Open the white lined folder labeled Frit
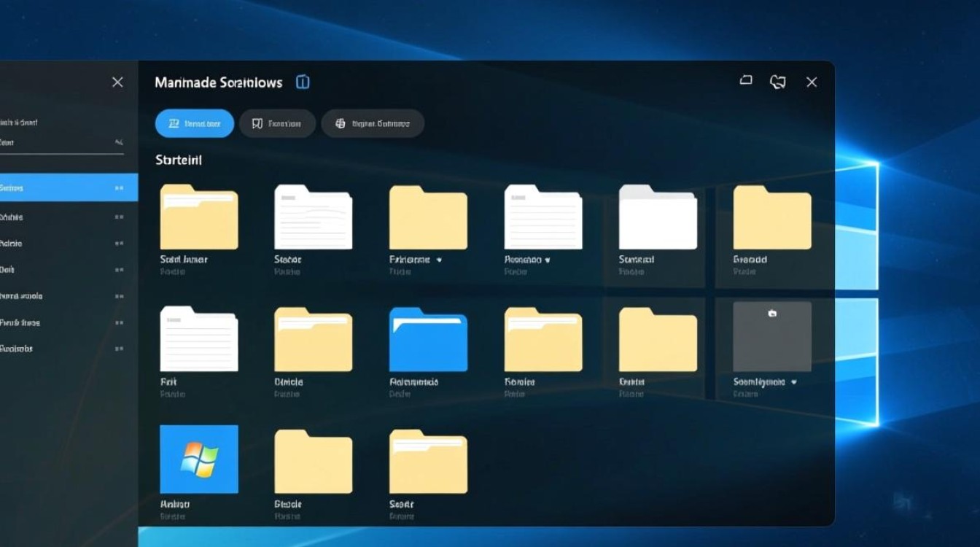The image size is (980, 547). pos(198,340)
